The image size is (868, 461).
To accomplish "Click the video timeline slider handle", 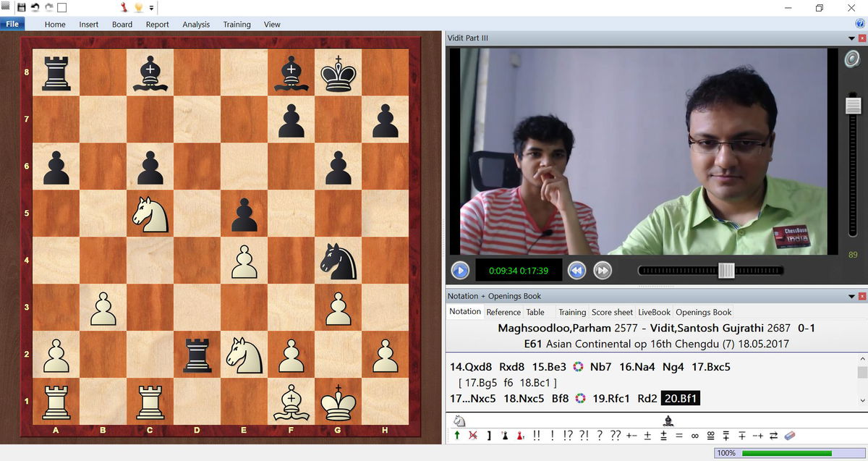I will [726, 271].
